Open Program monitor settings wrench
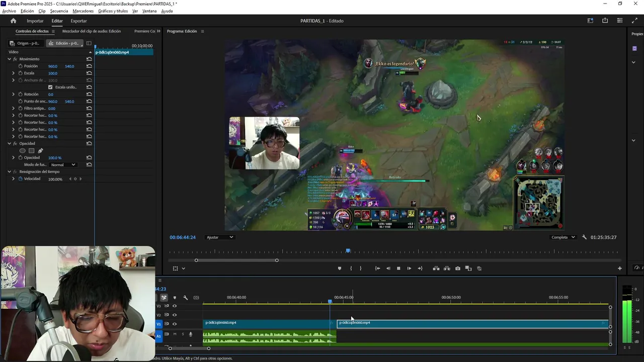Viewport: 644px width, 362px height. (584, 237)
